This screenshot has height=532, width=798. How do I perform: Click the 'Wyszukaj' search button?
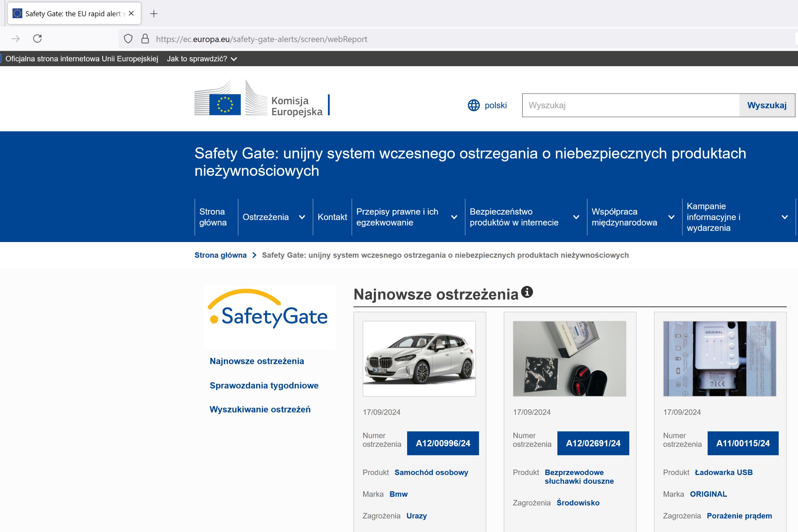[767, 105]
